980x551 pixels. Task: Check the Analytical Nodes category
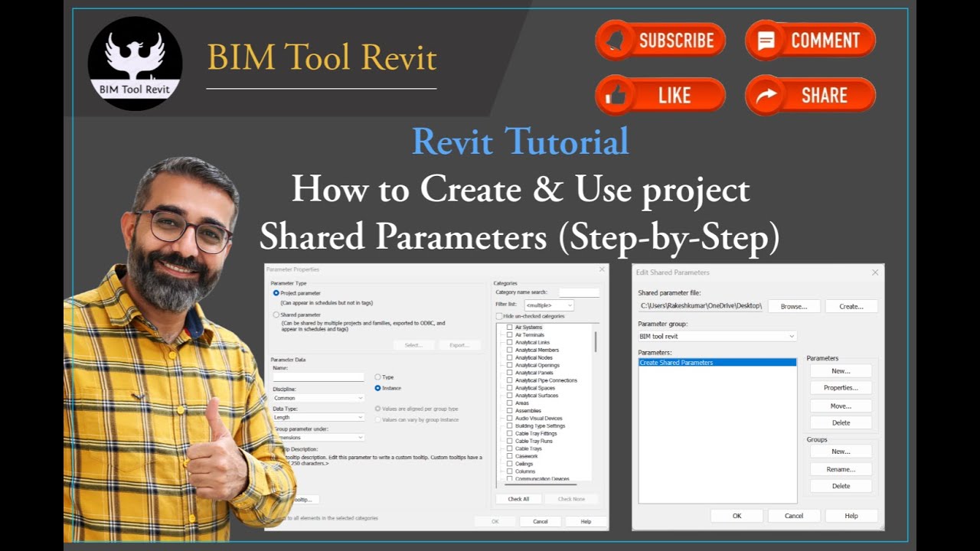click(x=510, y=358)
